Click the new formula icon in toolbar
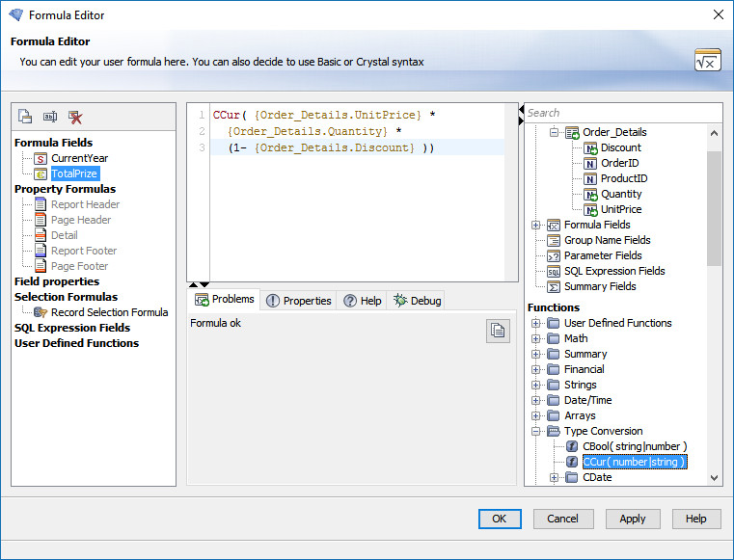 click(25, 117)
